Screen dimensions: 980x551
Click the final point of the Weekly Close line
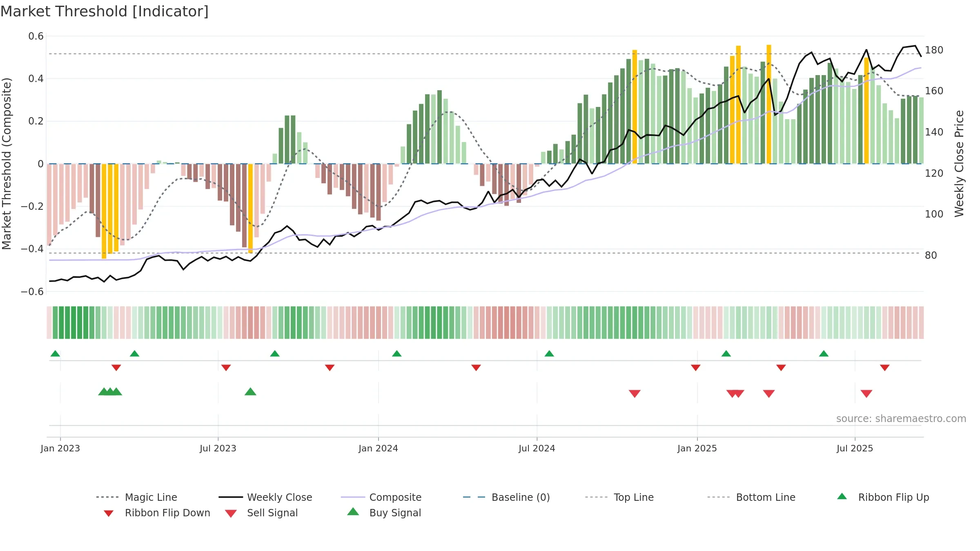pos(921,56)
